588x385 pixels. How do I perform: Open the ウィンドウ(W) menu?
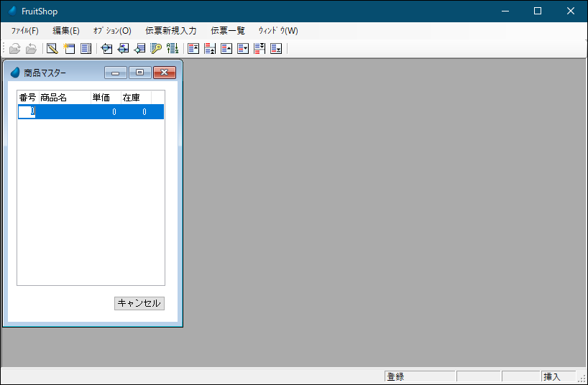click(278, 31)
